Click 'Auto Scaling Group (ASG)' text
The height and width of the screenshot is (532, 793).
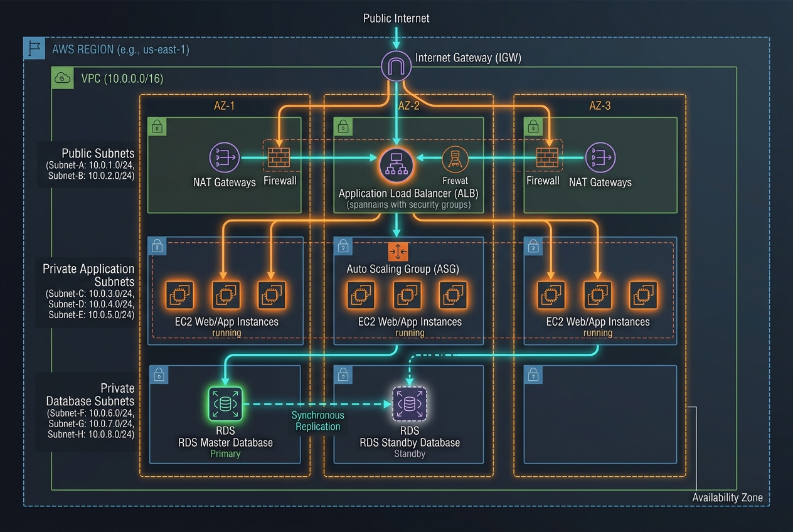click(x=403, y=269)
